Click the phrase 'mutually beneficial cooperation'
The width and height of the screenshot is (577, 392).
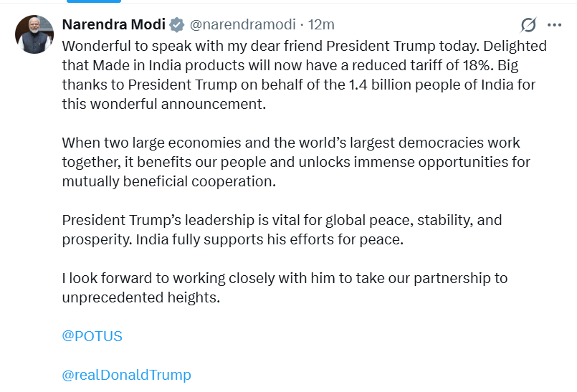[x=168, y=181]
